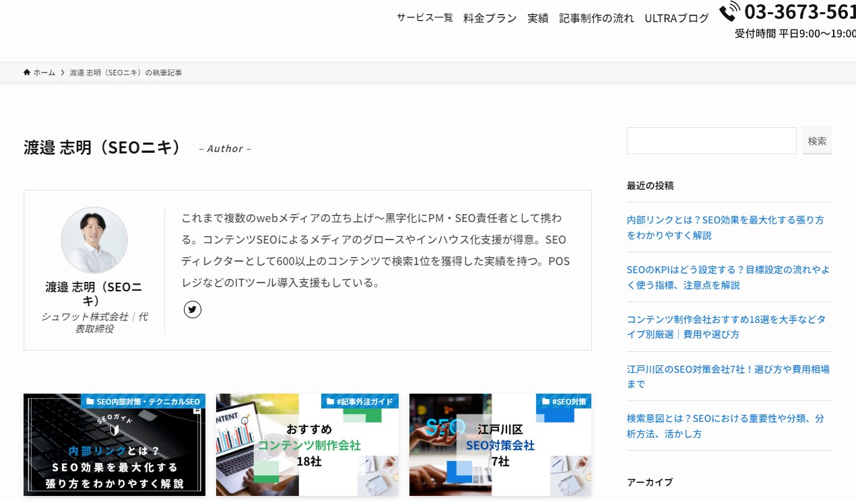Open 料金プラン in the navigation menu
The height and width of the screenshot is (504, 856).
tap(490, 18)
